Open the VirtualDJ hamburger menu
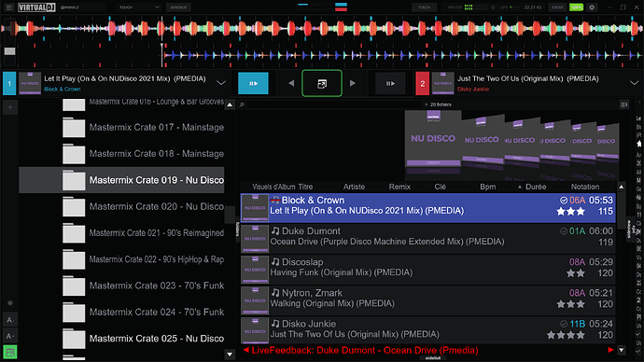Viewport: 644px width, 362px height. click(x=9, y=7)
